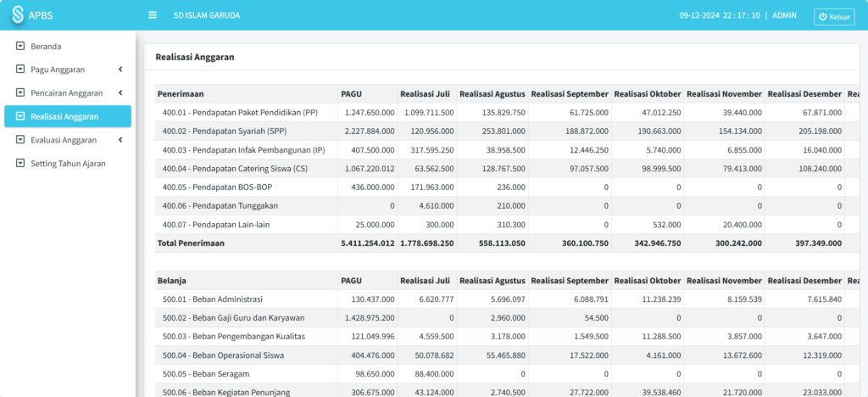Click the Pagu Anggaran menu icon
Viewport: 868px width, 397px height.
tap(20, 70)
